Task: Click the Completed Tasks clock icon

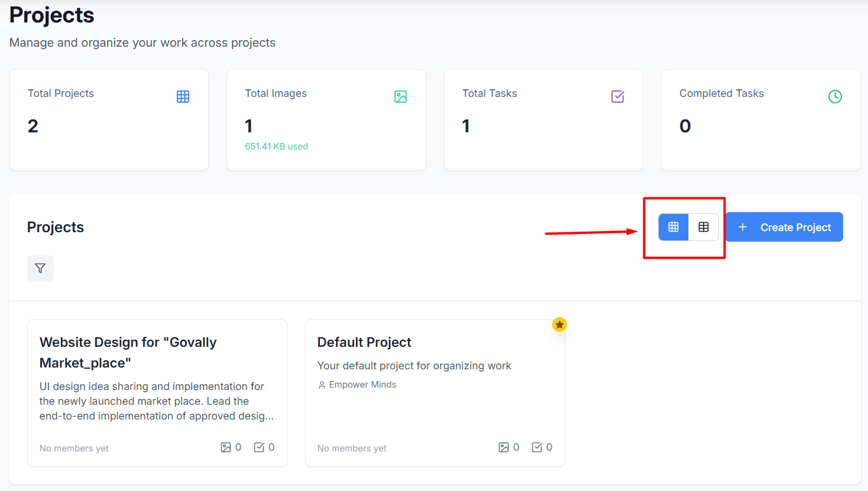Action: point(835,97)
